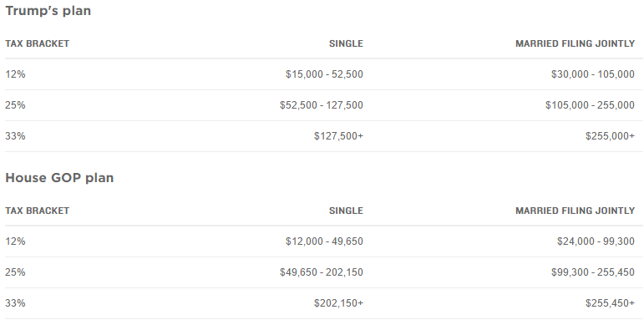Click the $15,000 - 52,500 cell
The height and width of the screenshot is (320, 644).
click(x=324, y=74)
